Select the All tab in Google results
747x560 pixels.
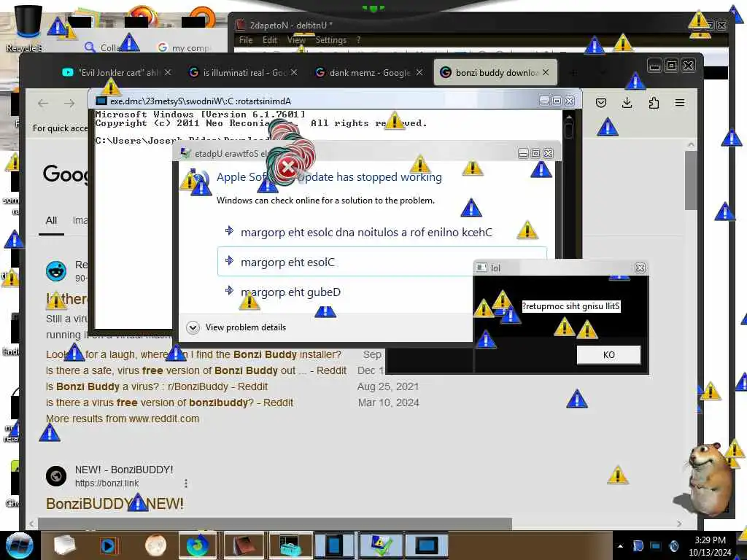(51, 220)
